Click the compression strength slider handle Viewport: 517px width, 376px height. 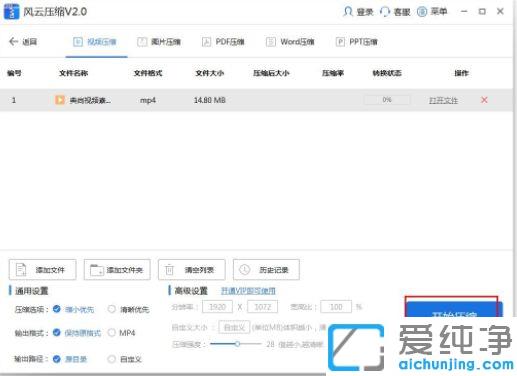[237, 344]
